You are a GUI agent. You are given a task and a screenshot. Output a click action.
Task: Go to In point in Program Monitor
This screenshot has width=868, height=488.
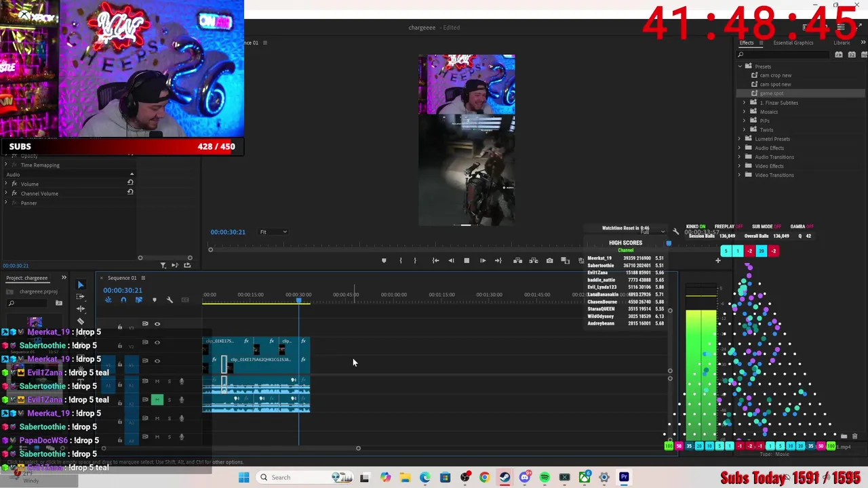435,261
